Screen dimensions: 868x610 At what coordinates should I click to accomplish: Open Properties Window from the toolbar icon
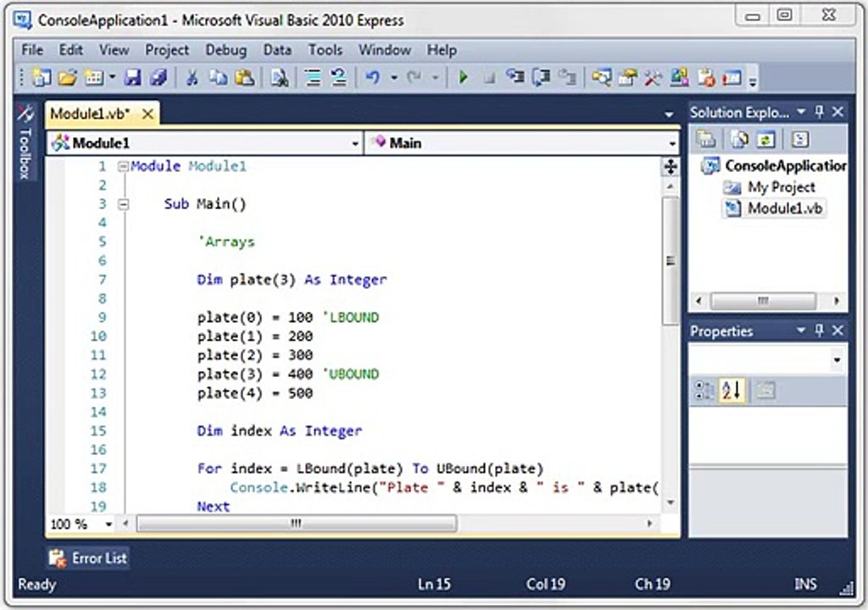(x=628, y=77)
